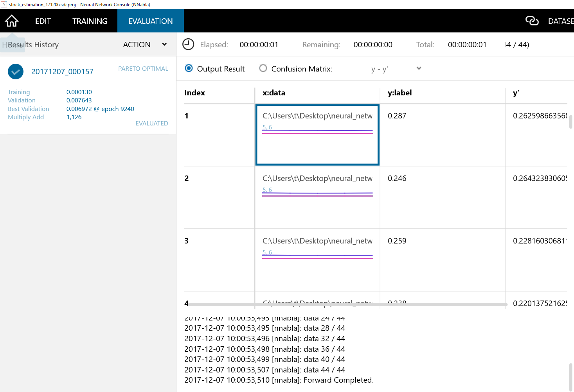Open the EVALUATION tab
Viewport: 574px width, 392px height.
coord(150,21)
